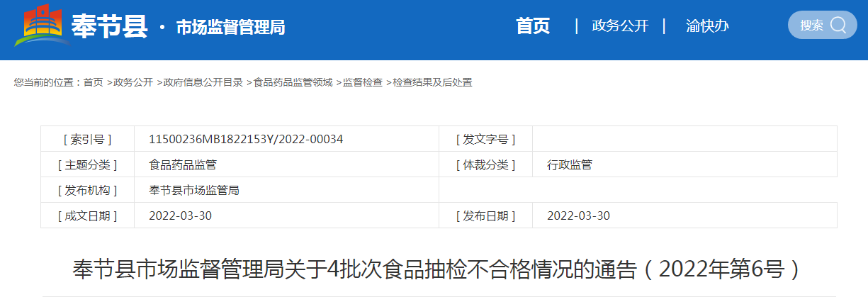Open the 渝快办 navigation tab

[x=707, y=26]
